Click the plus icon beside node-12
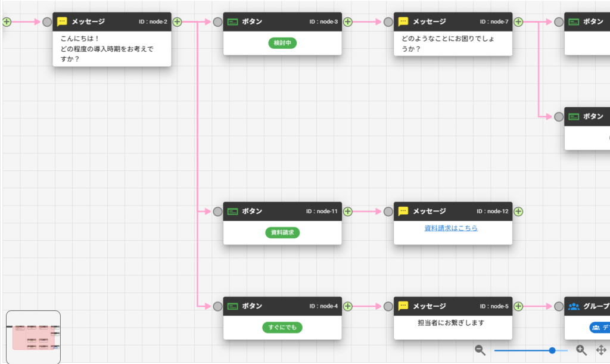 tap(518, 211)
